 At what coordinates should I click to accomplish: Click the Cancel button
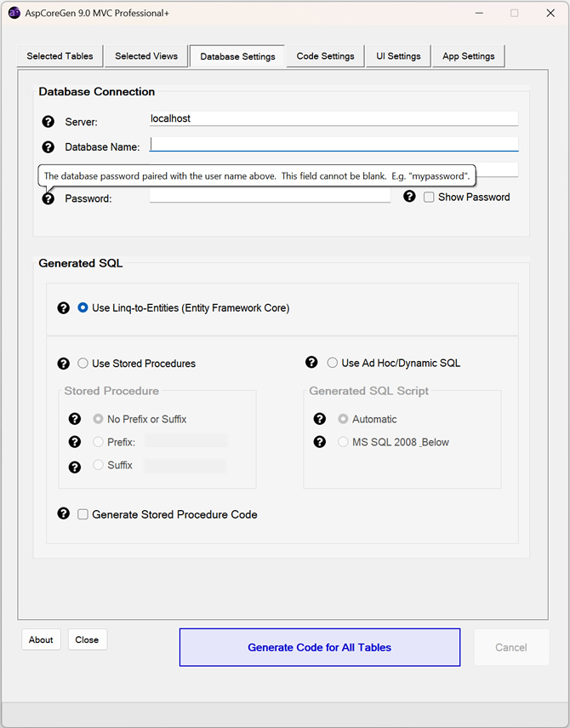(511, 647)
